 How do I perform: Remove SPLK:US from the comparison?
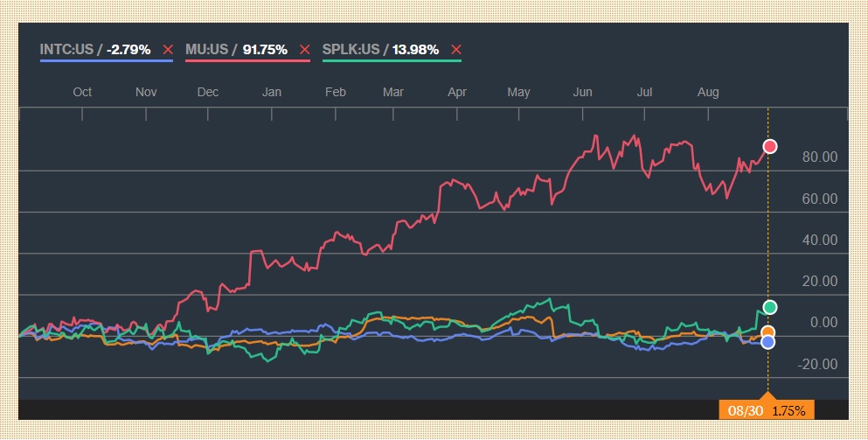coord(456,50)
